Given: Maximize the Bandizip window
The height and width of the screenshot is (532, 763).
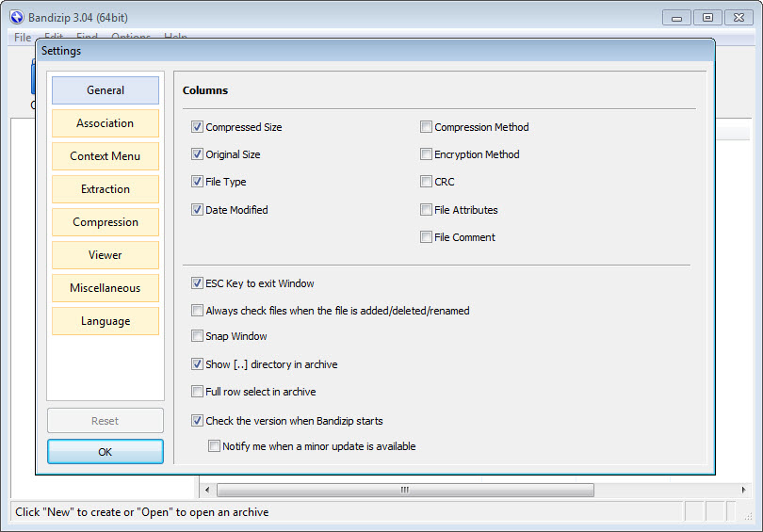Looking at the screenshot, I should pyautogui.click(x=707, y=18).
